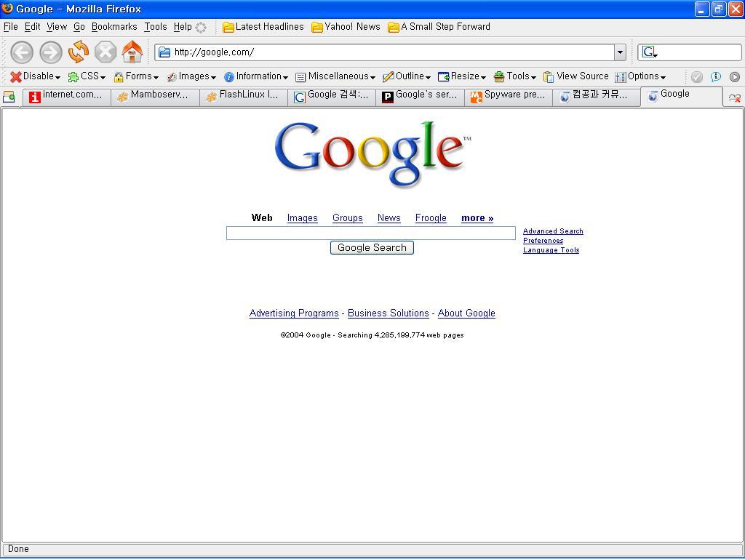745x560 pixels.
Task: Open the Images search link
Action: [302, 218]
